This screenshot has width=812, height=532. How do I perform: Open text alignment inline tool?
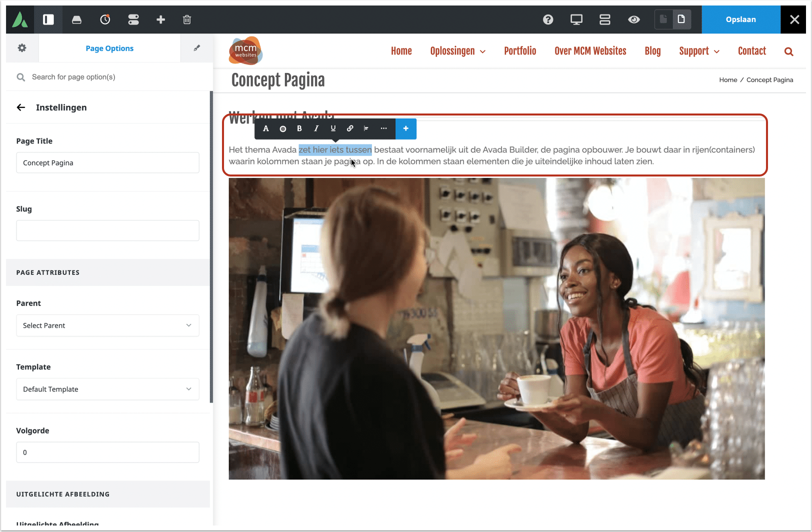pos(366,128)
